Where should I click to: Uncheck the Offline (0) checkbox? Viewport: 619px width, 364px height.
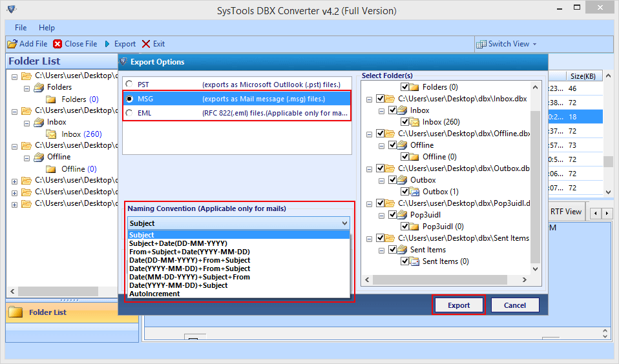click(x=404, y=157)
